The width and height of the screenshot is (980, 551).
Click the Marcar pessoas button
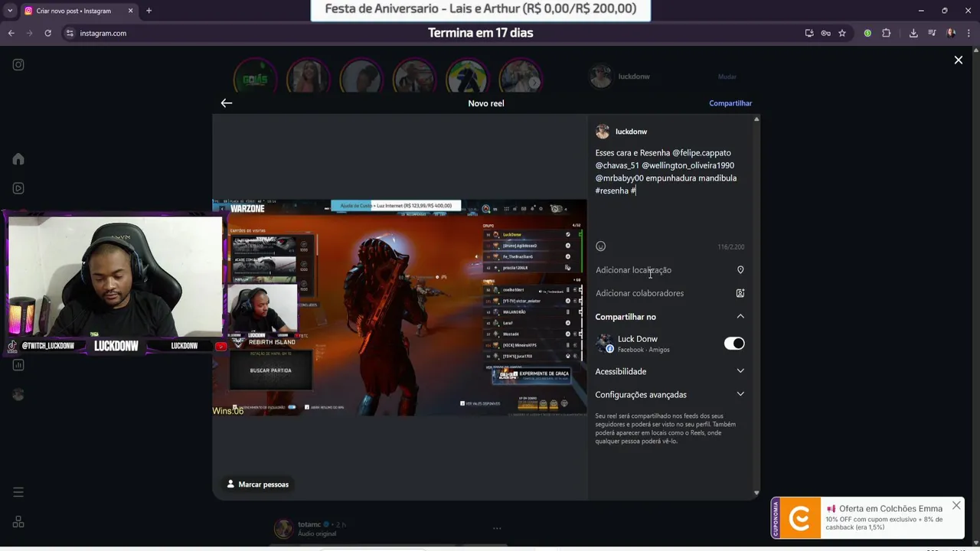(258, 484)
